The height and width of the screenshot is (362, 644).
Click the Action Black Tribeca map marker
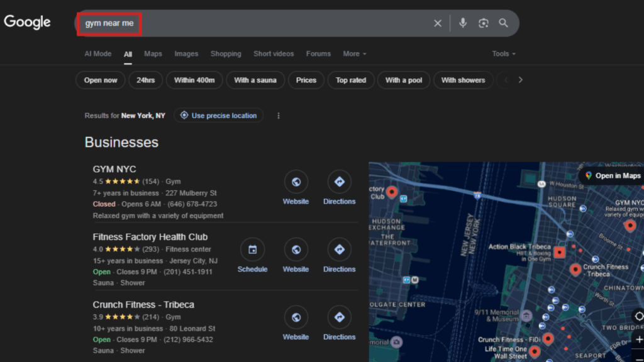pyautogui.click(x=559, y=252)
